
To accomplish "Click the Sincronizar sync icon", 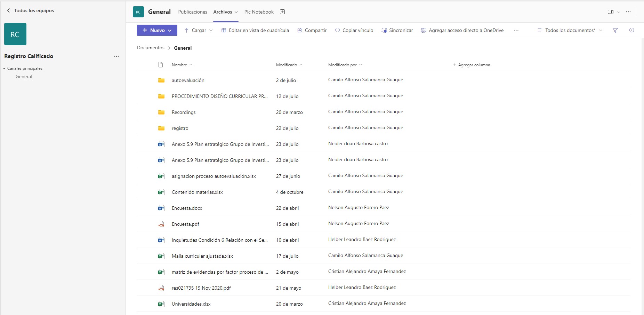I will (384, 30).
